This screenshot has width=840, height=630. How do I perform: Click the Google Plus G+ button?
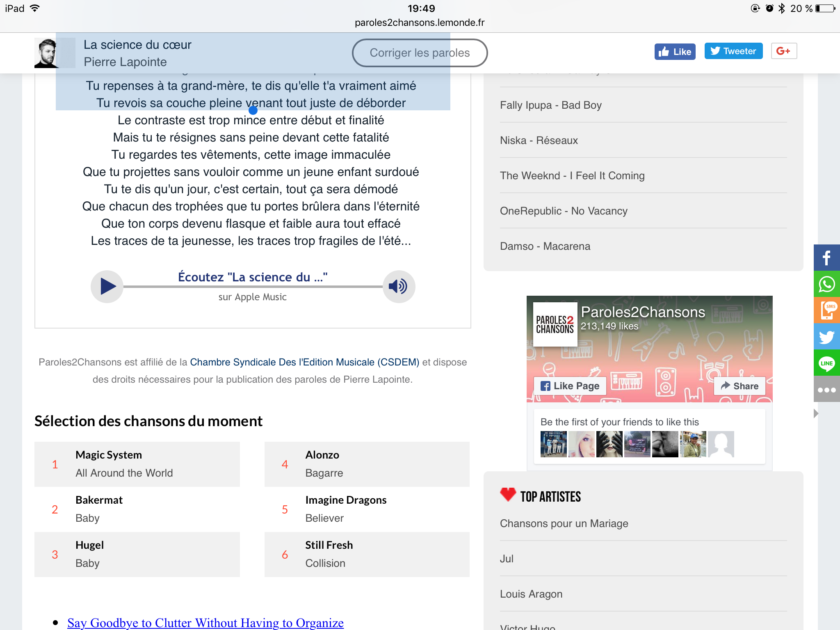pyautogui.click(x=784, y=51)
